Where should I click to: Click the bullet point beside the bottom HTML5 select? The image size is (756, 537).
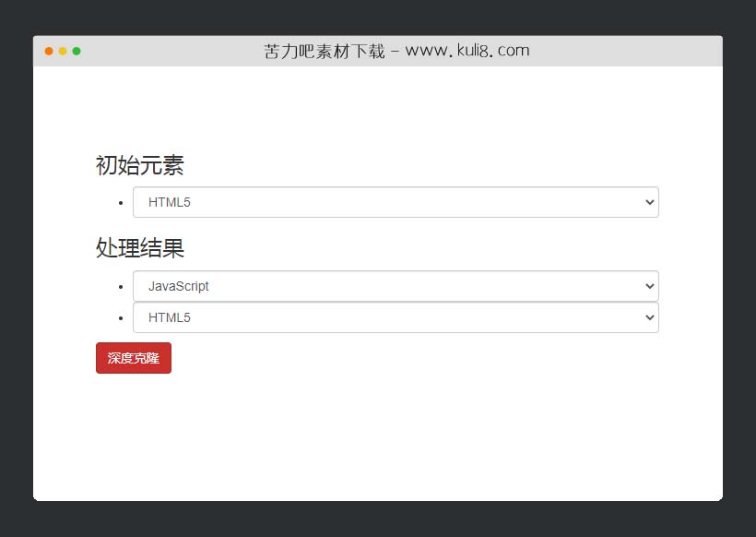pos(121,317)
